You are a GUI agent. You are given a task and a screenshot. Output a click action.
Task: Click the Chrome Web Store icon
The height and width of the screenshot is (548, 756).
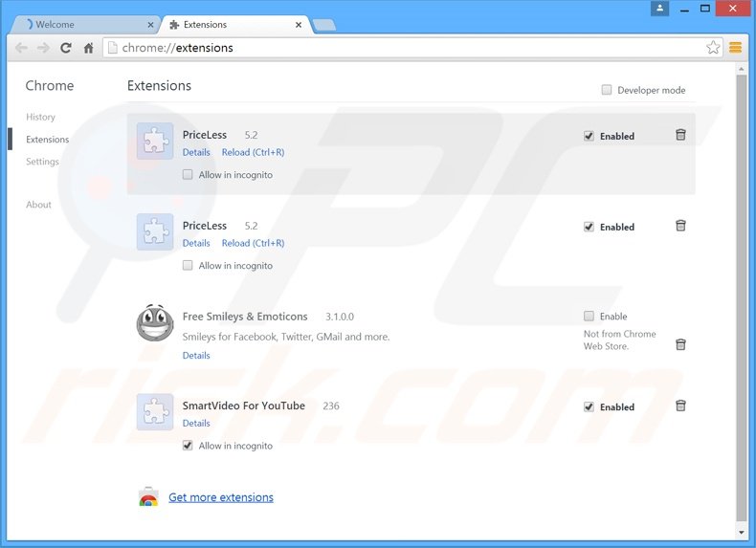tap(148, 497)
